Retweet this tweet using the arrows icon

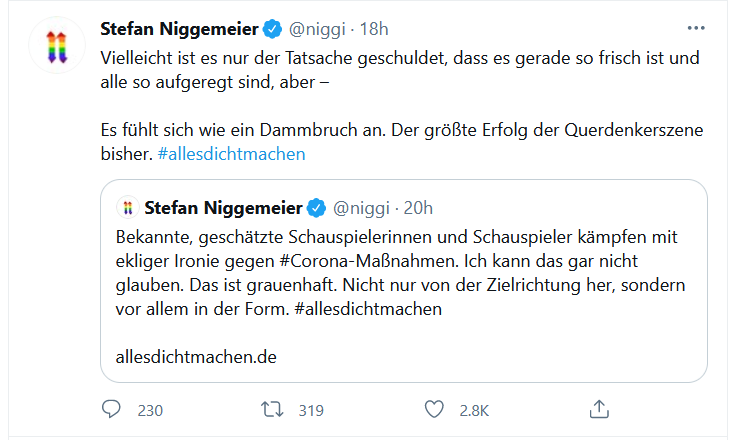[271, 409]
